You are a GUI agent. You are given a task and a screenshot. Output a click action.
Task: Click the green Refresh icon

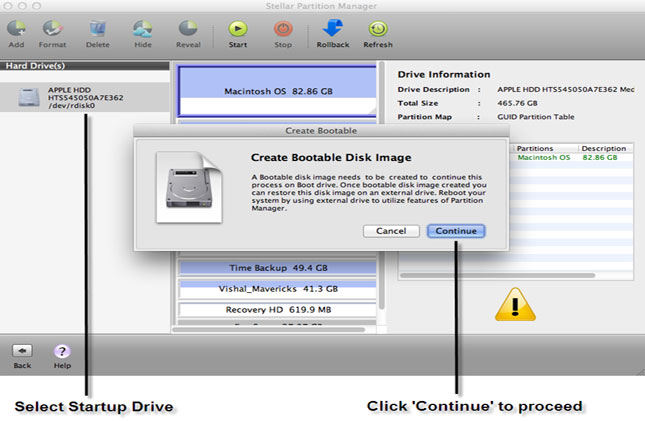click(378, 29)
